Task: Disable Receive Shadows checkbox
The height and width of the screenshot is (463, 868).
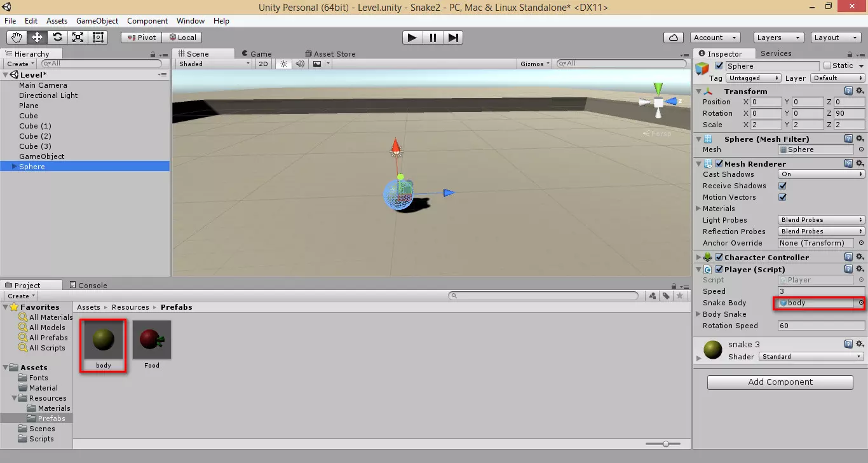Action: 782,186
